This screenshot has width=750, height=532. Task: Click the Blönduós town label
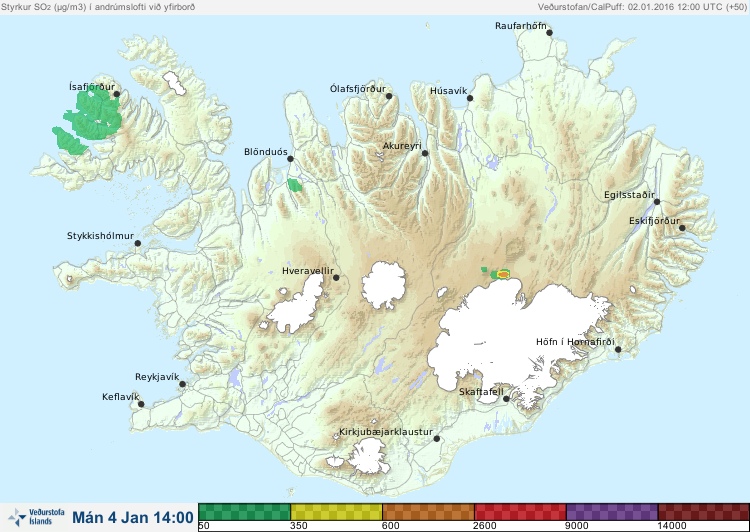coord(266,152)
